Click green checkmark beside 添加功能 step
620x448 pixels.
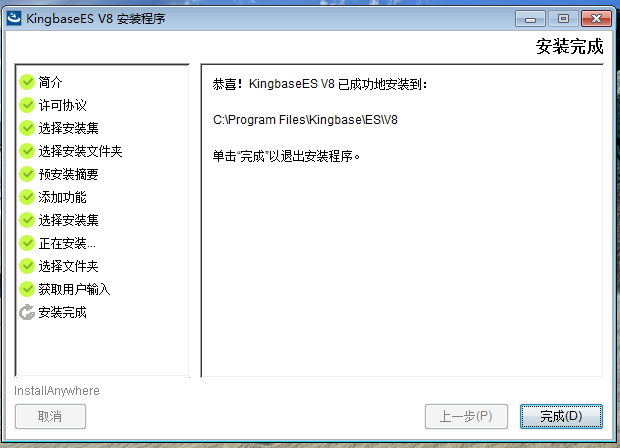point(27,197)
